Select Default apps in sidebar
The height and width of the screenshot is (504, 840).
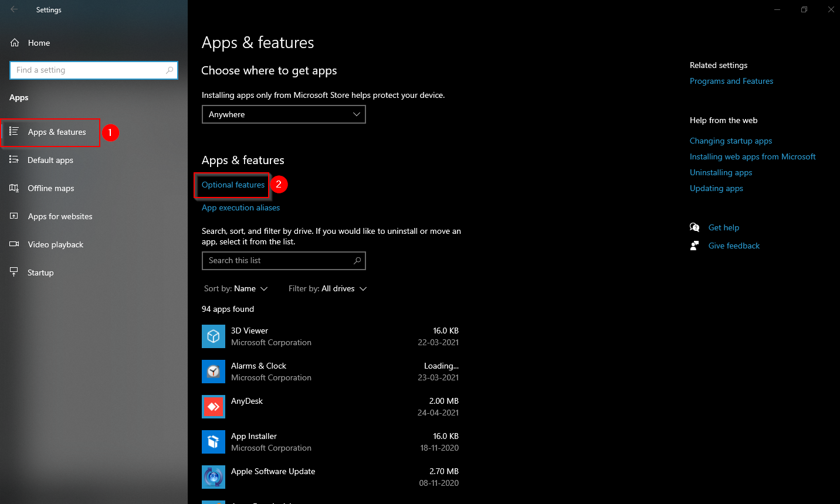(50, 160)
